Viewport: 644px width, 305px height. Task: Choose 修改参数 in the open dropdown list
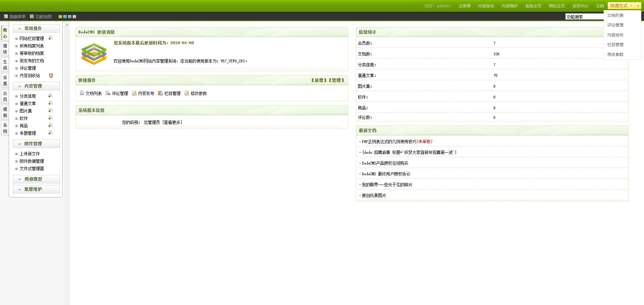pyautogui.click(x=615, y=54)
